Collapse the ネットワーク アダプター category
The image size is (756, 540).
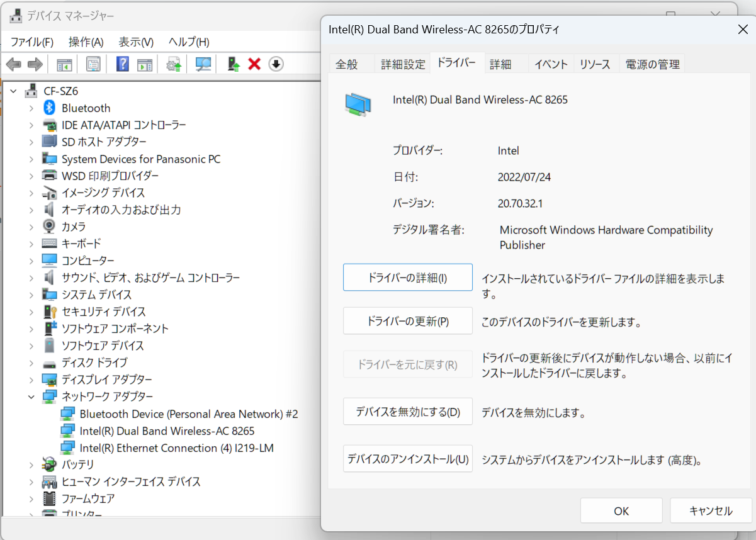[x=31, y=397]
